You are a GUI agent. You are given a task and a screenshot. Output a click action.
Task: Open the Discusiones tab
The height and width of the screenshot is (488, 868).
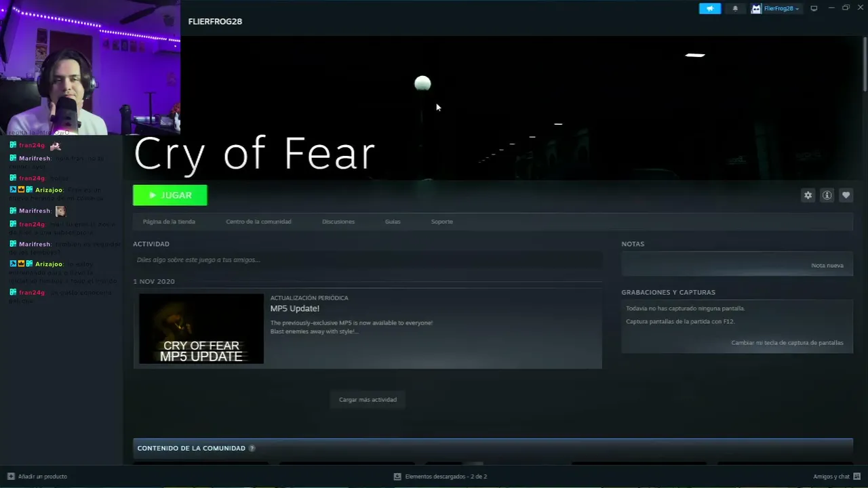click(x=338, y=222)
